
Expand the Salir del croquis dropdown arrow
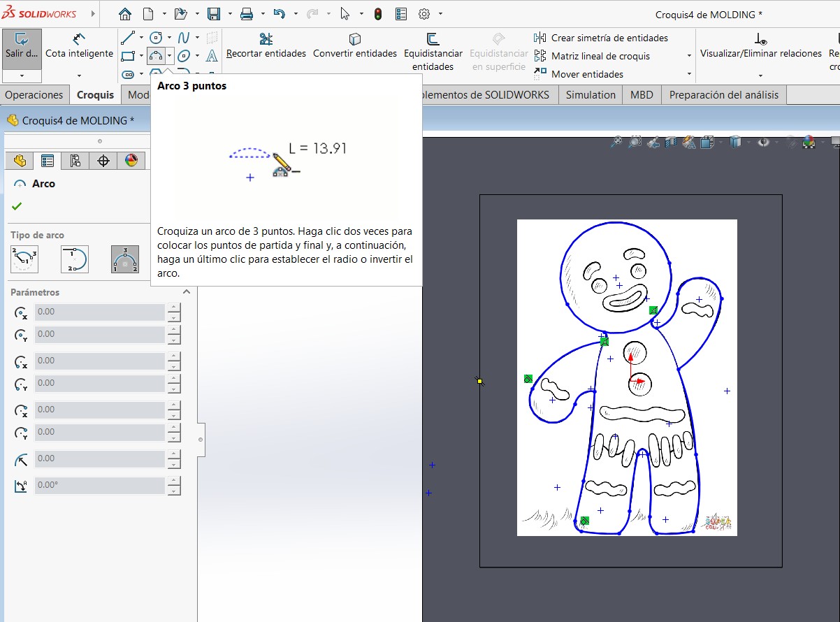22,75
